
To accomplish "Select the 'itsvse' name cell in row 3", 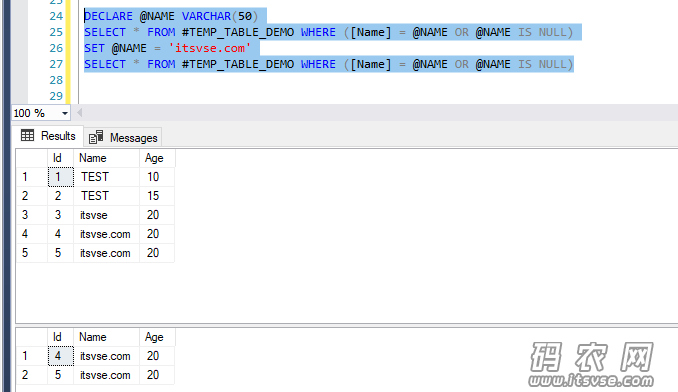I will (106, 215).
